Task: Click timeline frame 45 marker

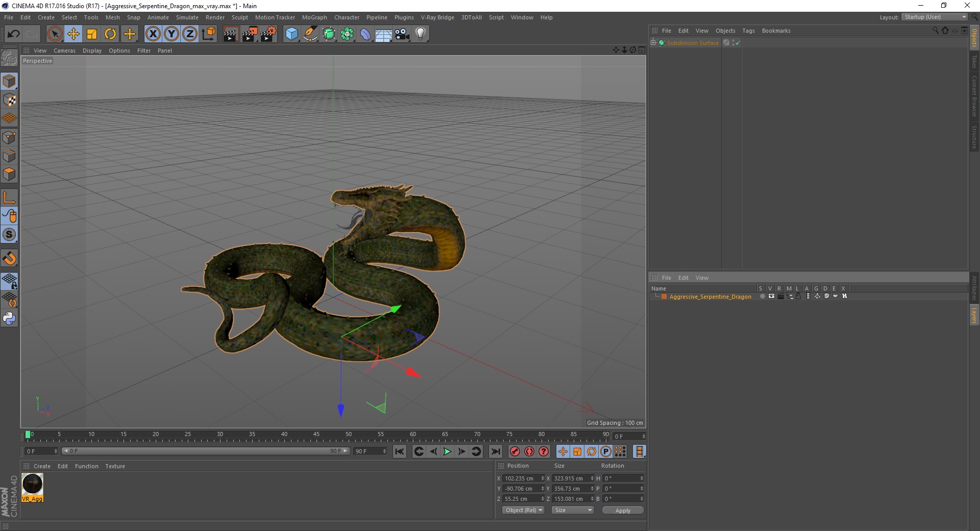Action: tap(316, 435)
